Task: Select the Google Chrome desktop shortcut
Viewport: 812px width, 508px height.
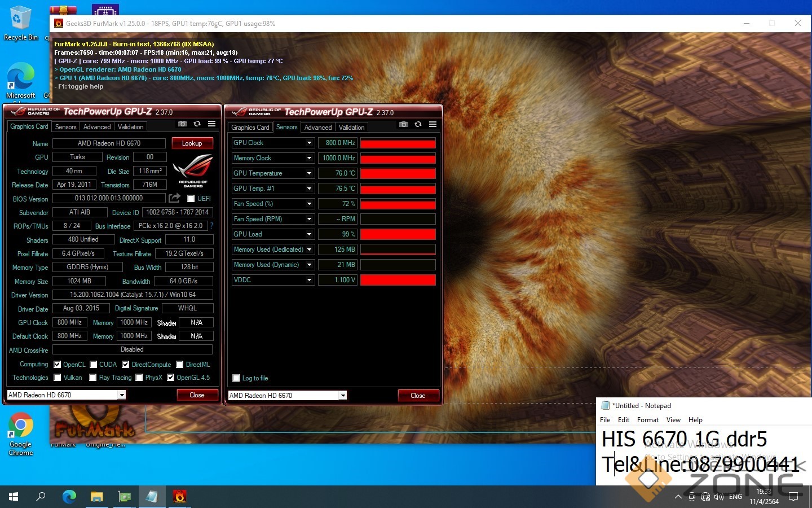Action: tap(21, 433)
